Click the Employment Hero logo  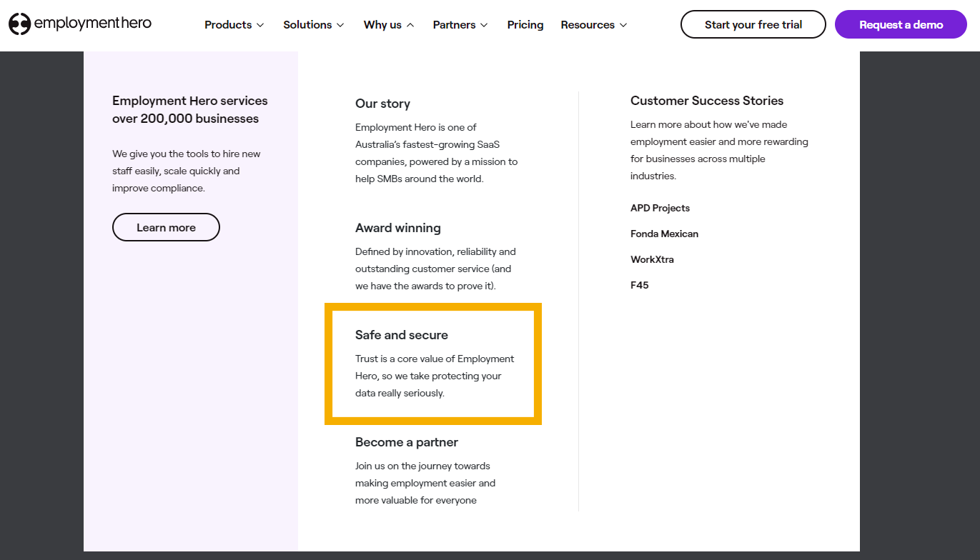point(80,24)
